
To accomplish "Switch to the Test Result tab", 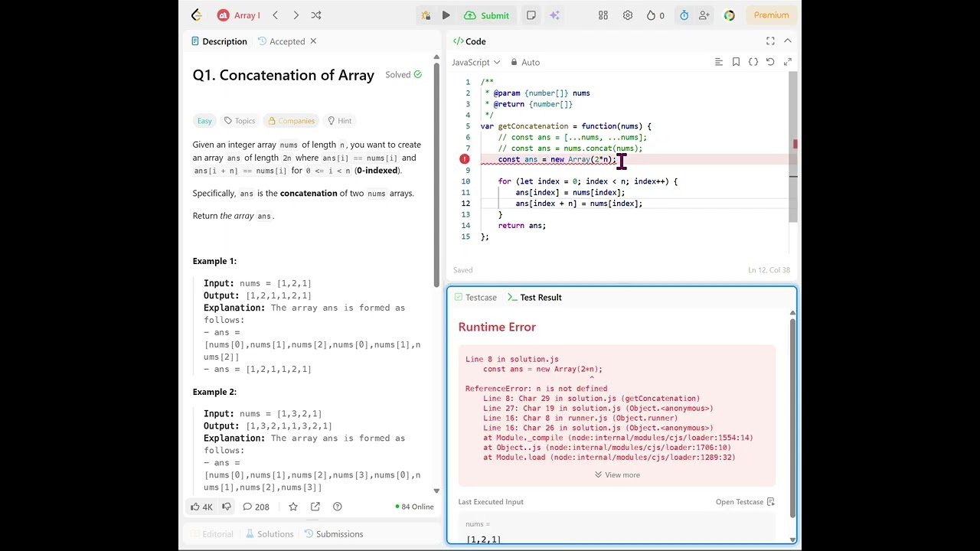I will (x=534, y=298).
